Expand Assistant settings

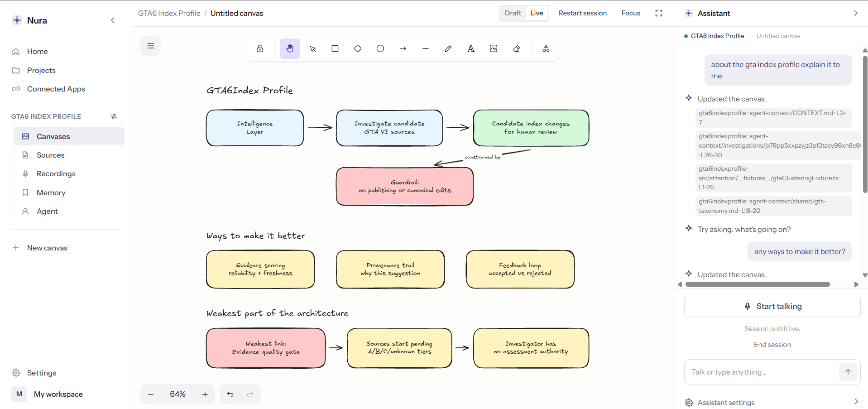[772, 402]
